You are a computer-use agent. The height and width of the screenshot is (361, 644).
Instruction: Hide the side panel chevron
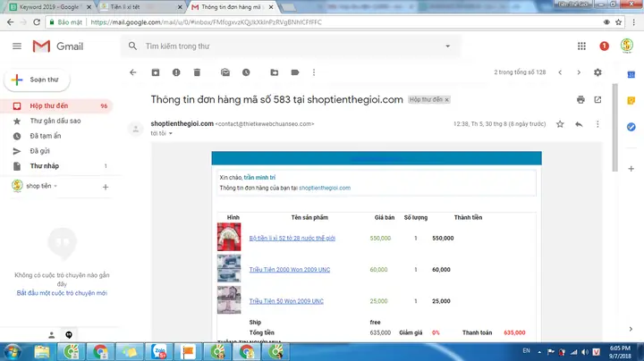coord(631,329)
